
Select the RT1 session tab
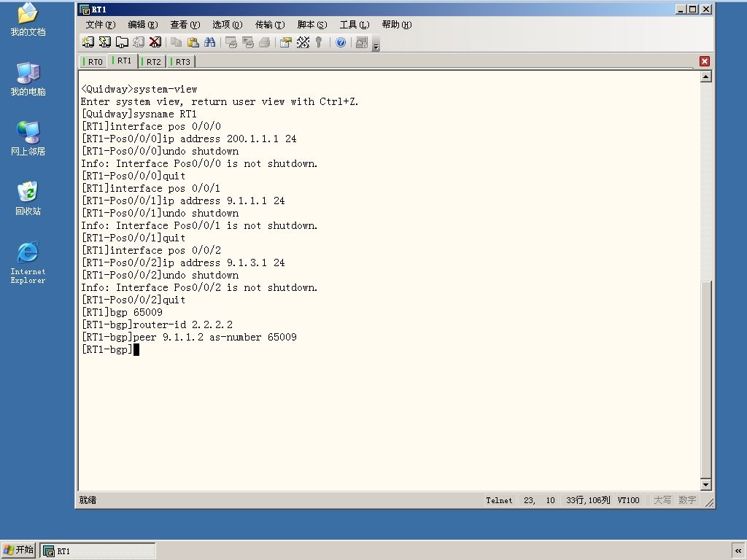(x=123, y=61)
